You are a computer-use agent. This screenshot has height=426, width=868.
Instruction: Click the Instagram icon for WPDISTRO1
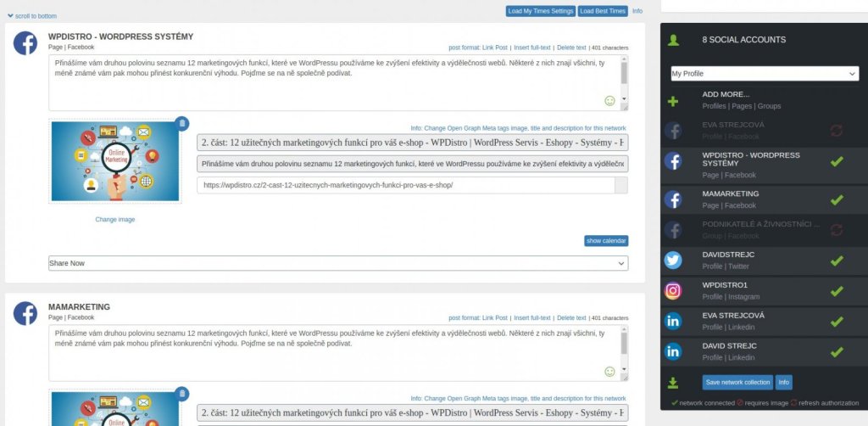tap(673, 291)
